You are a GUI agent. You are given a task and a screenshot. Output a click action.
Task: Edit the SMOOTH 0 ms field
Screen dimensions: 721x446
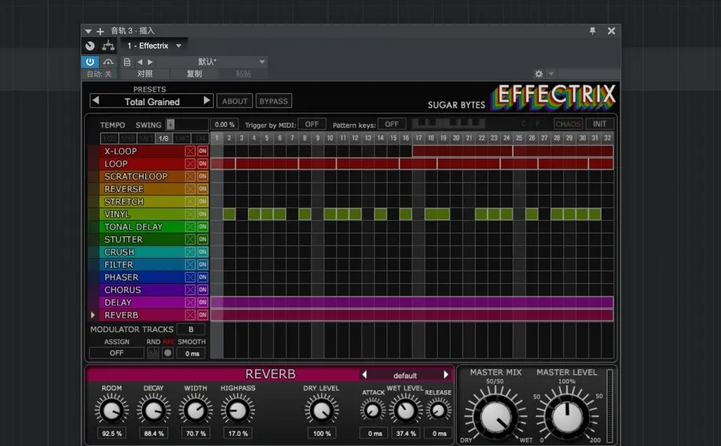pos(192,353)
